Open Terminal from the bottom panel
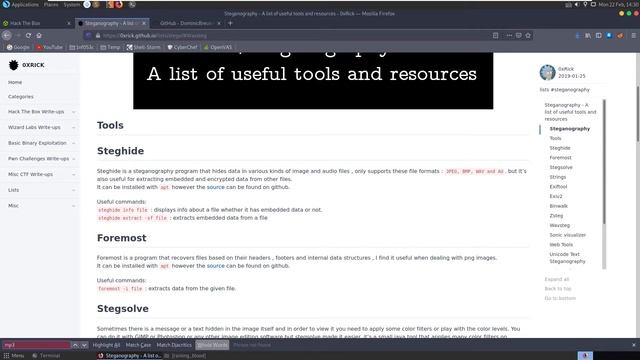 coord(46,356)
